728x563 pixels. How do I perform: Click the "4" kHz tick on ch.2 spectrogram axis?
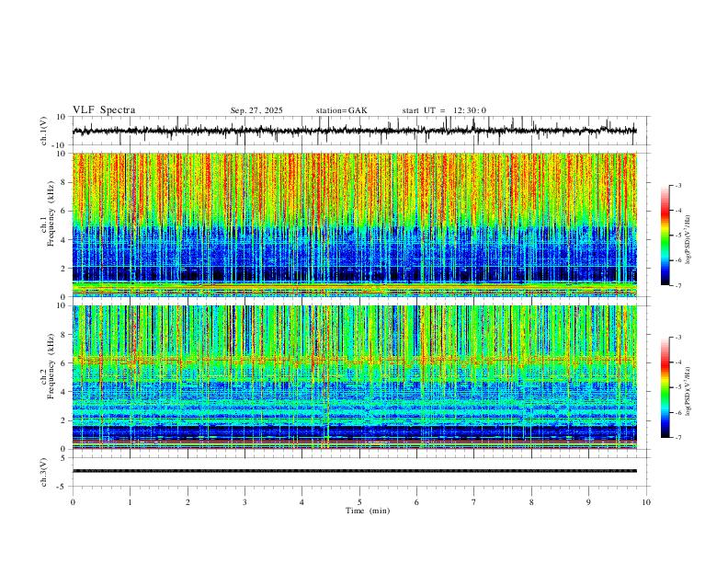(x=64, y=392)
